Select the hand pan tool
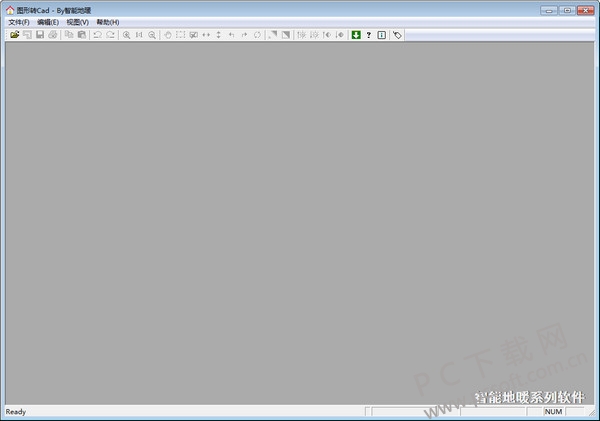This screenshot has height=421, width=600. point(168,35)
